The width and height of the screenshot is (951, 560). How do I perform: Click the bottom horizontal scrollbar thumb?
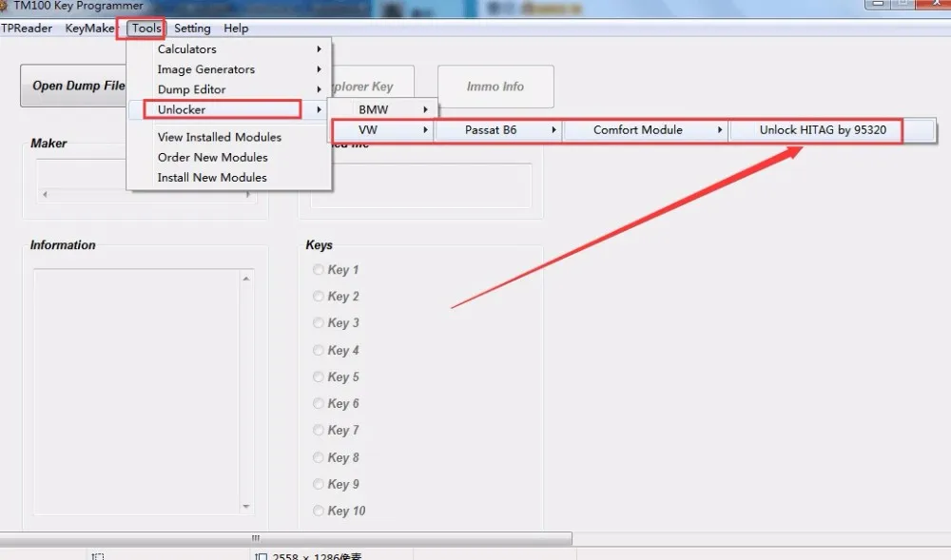pyautogui.click(x=285, y=538)
